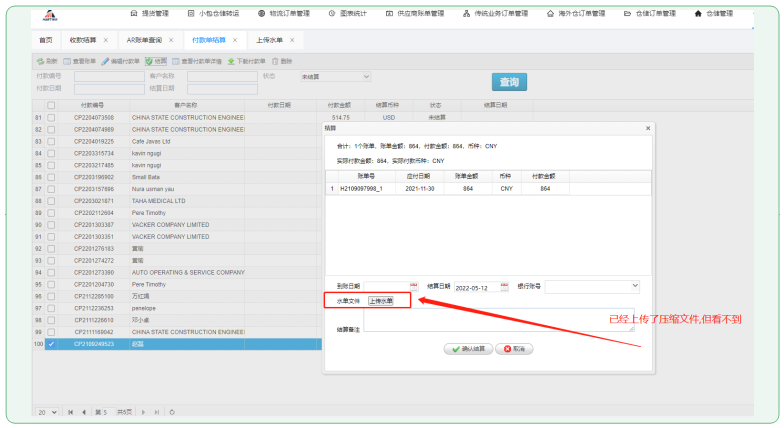
Task: Open the 到账日期 calendar picker icon
Action: click(x=413, y=286)
